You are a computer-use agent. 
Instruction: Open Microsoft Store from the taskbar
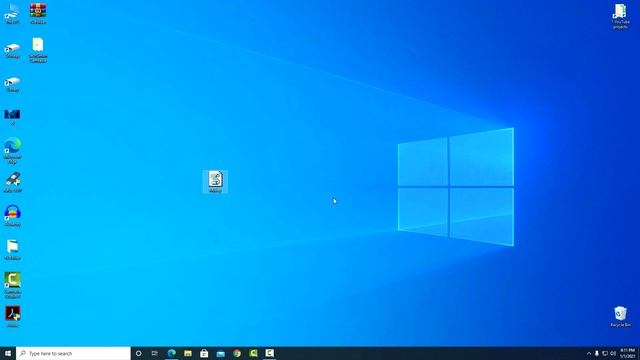tap(204, 353)
